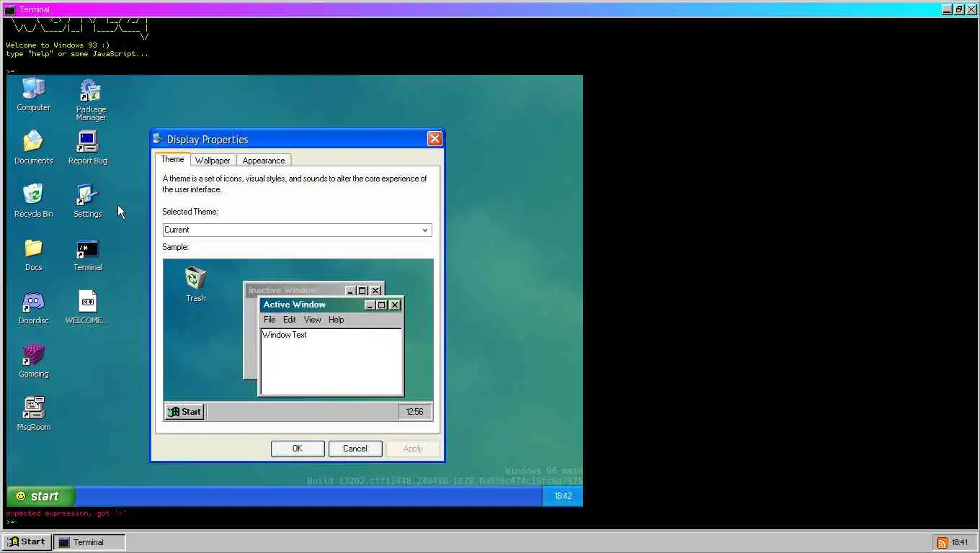This screenshot has height=553, width=980.
Task: Select the Terminal taskbar item
Action: [x=91, y=542]
